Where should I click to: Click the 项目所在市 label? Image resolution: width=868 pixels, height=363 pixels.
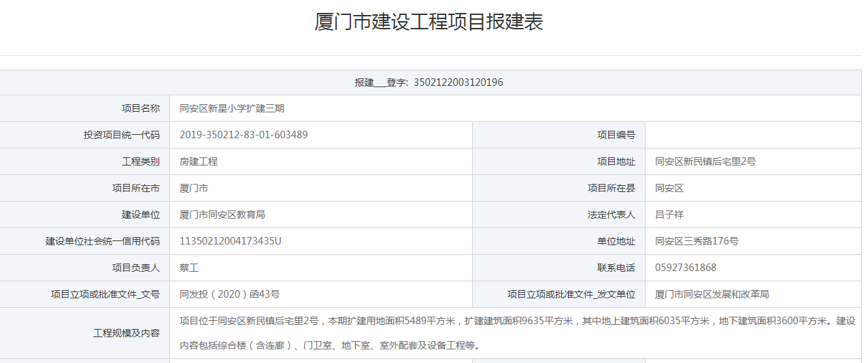(136, 188)
